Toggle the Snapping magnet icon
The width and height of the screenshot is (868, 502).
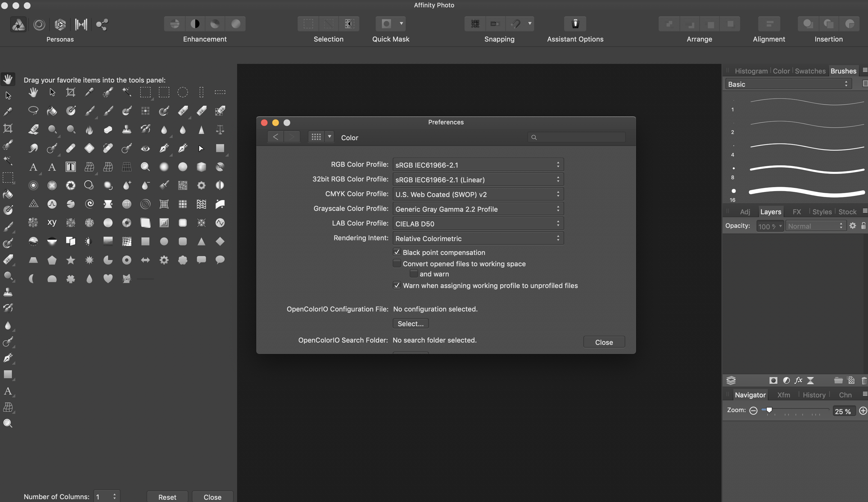tap(516, 24)
